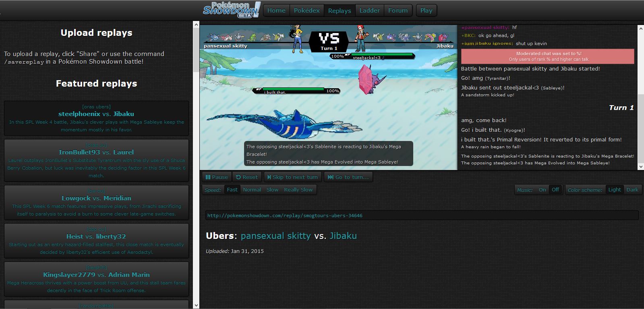Open Kingslayer2779 vs. Adrian Marin replay
The image size is (644, 309).
96,279
